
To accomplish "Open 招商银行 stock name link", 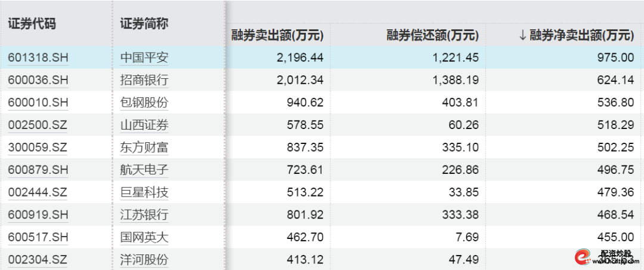I will (x=144, y=80).
